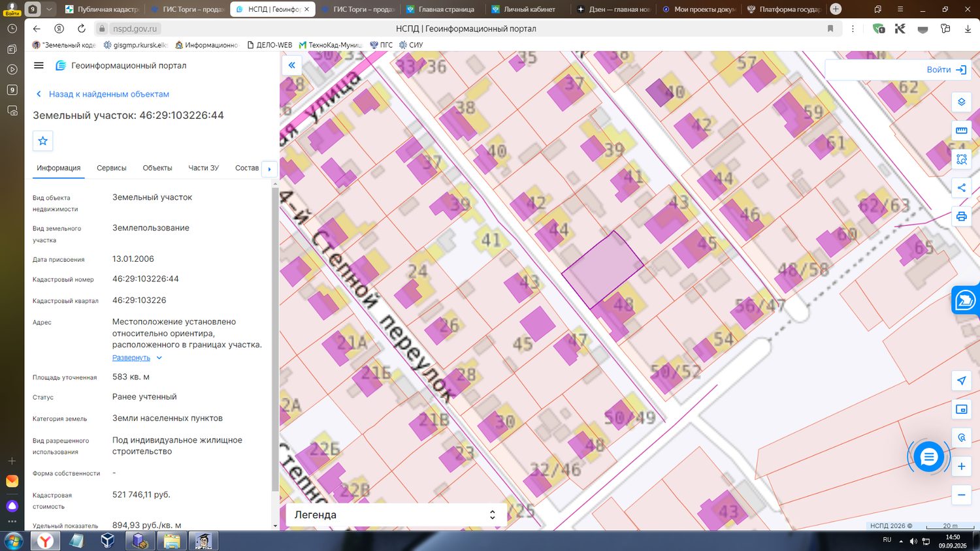
Task: Open the hamburger menu of the portal
Action: 39,65
